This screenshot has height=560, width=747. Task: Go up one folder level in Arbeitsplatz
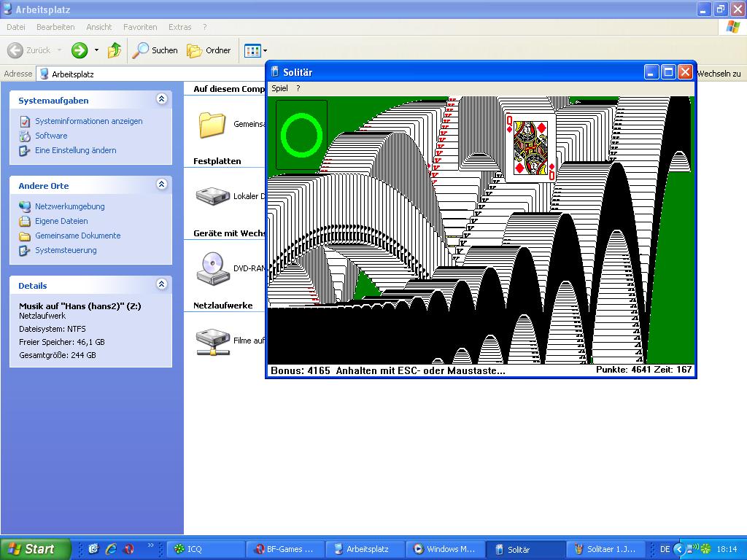point(115,50)
